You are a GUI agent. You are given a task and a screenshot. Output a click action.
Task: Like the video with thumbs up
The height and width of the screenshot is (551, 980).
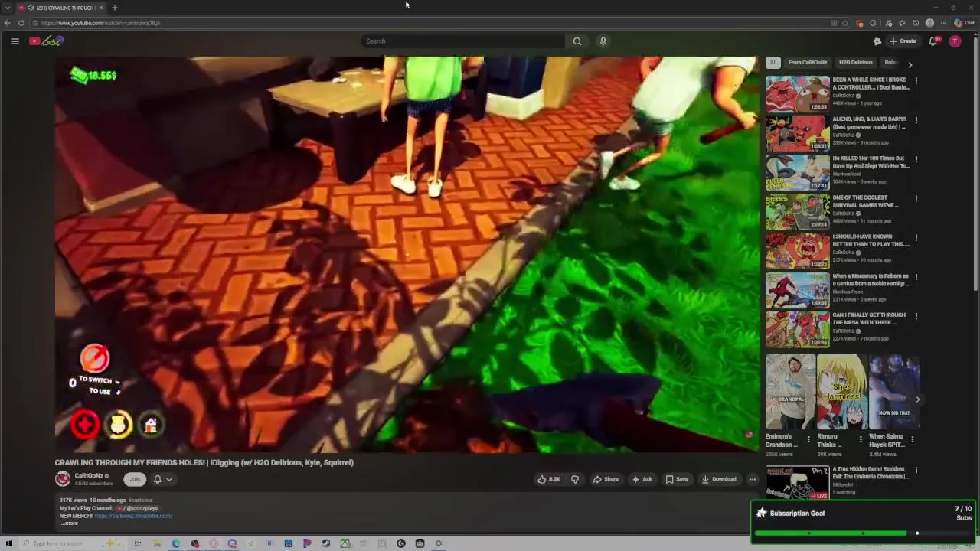[549, 479]
